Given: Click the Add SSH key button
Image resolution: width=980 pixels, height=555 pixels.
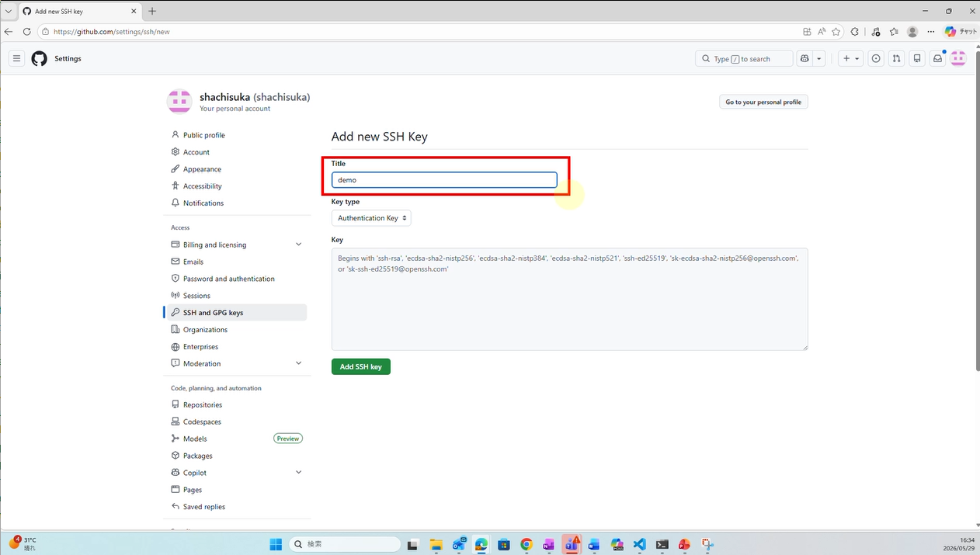Looking at the screenshot, I should click(x=360, y=366).
